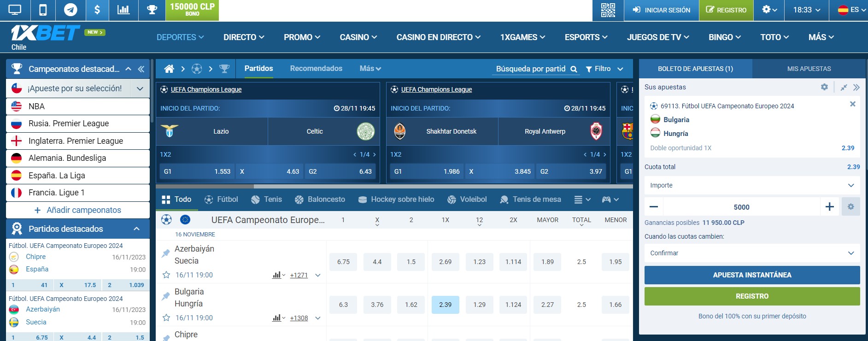Go to the home icon in breadcrumb
868x341 pixels.
pyautogui.click(x=169, y=69)
